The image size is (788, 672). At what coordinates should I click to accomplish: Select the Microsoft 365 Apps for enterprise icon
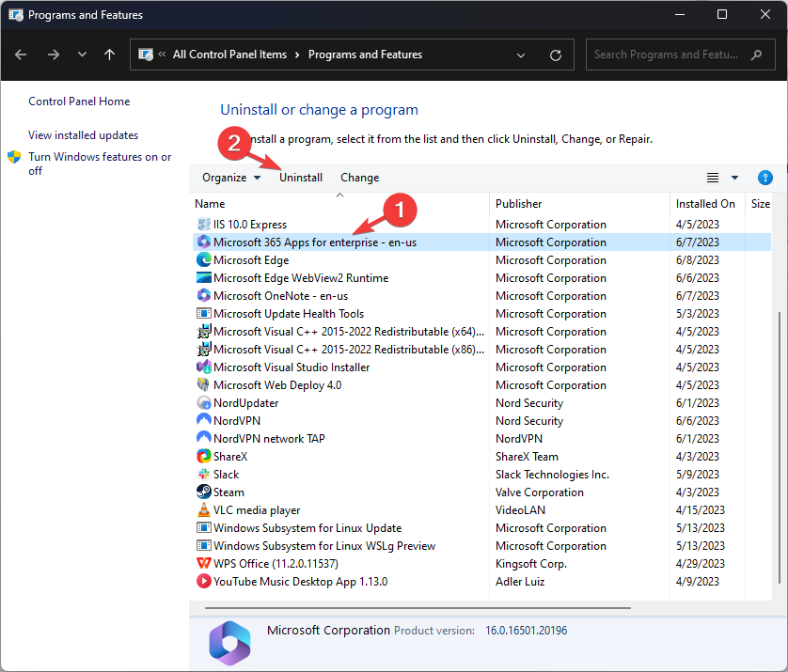203,242
